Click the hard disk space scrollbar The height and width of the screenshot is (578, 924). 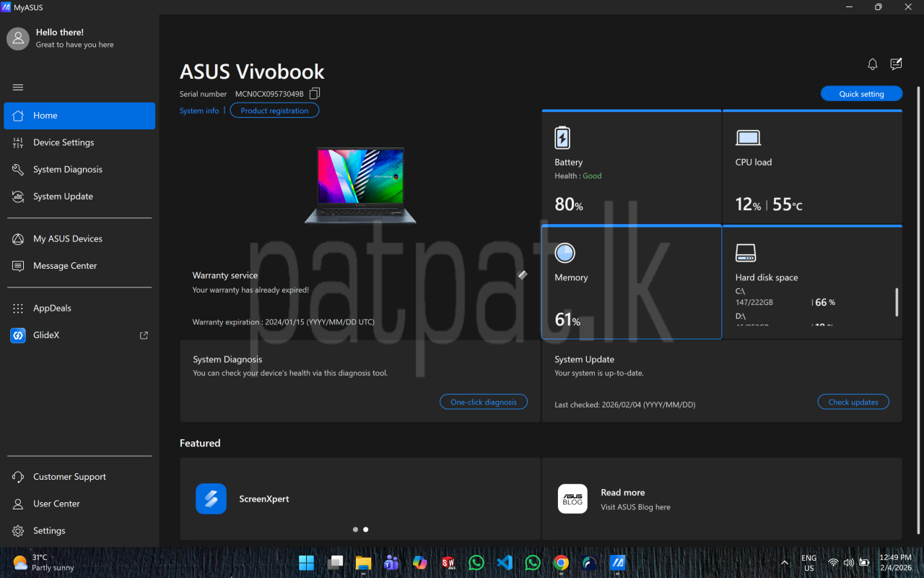897,302
